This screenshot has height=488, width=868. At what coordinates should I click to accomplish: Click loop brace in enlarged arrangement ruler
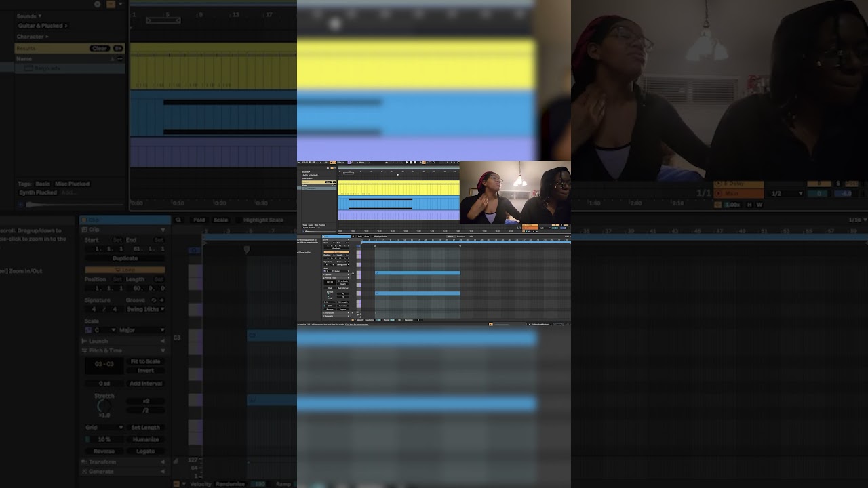pyautogui.click(x=163, y=20)
